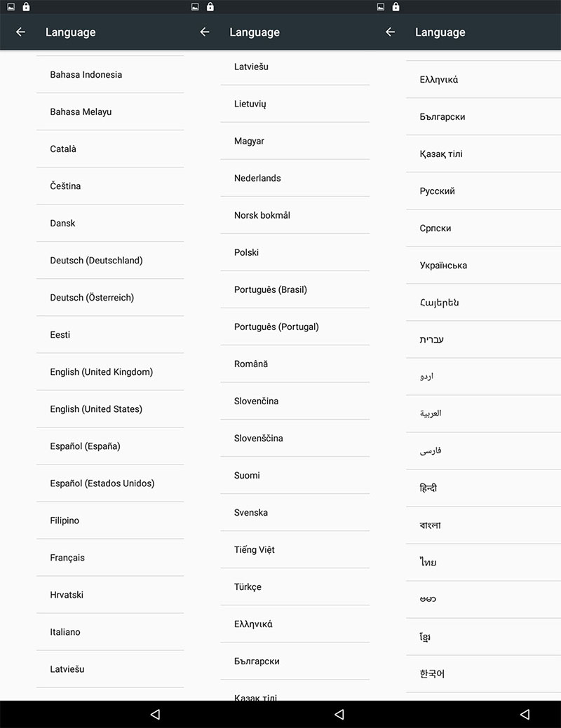561x728 pixels.
Task: Choose English (United States)
Action: coord(96,409)
